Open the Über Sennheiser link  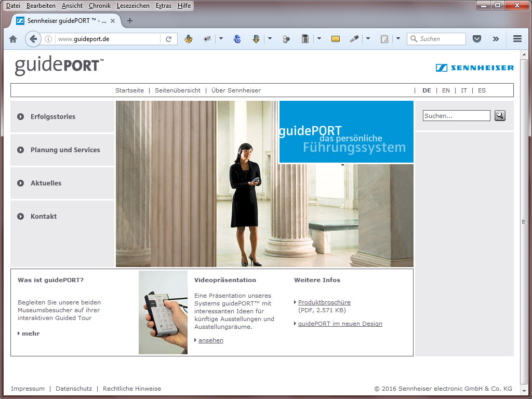(236, 90)
